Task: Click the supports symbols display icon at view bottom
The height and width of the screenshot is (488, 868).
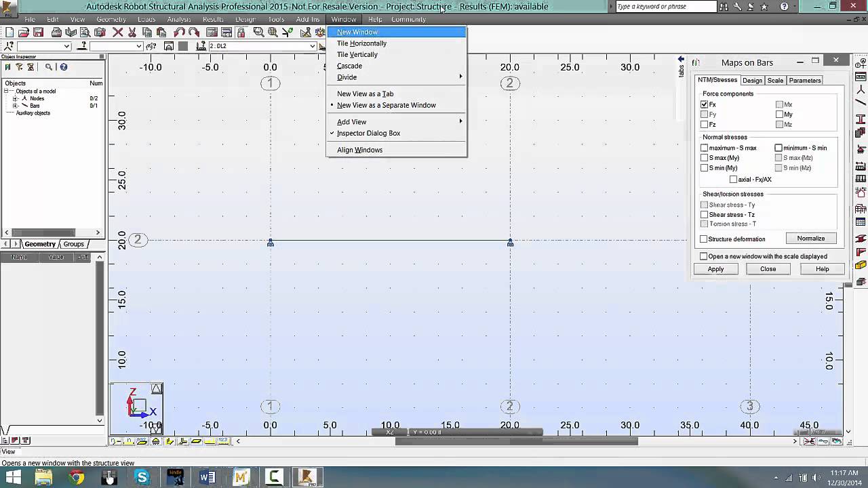Action: coord(156,441)
